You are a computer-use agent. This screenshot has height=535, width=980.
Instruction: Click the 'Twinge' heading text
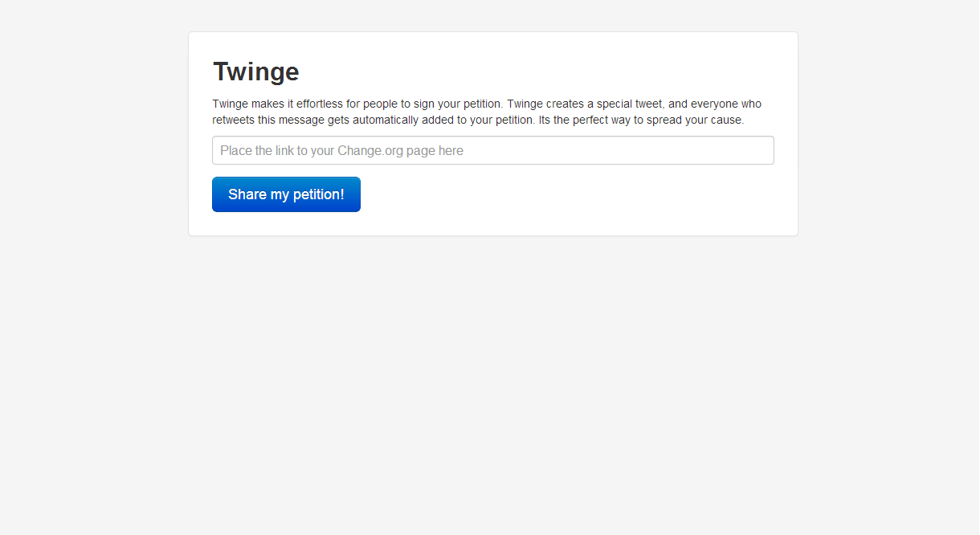pyautogui.click(x=256, y=71)
